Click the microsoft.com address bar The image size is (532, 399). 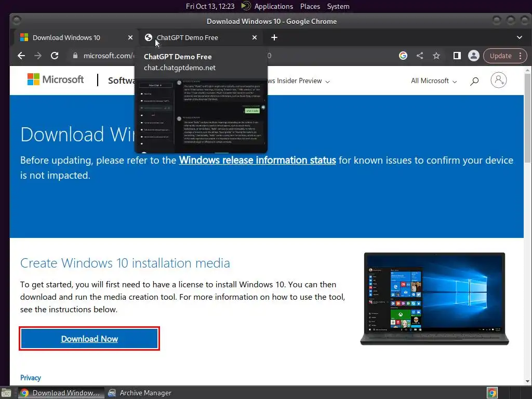[x=109, y=56]
